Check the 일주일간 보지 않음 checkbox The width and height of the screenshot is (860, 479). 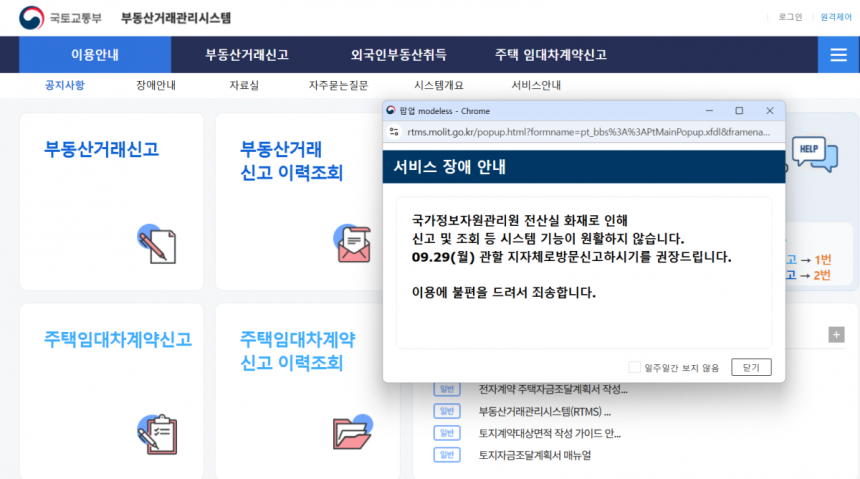634,367
